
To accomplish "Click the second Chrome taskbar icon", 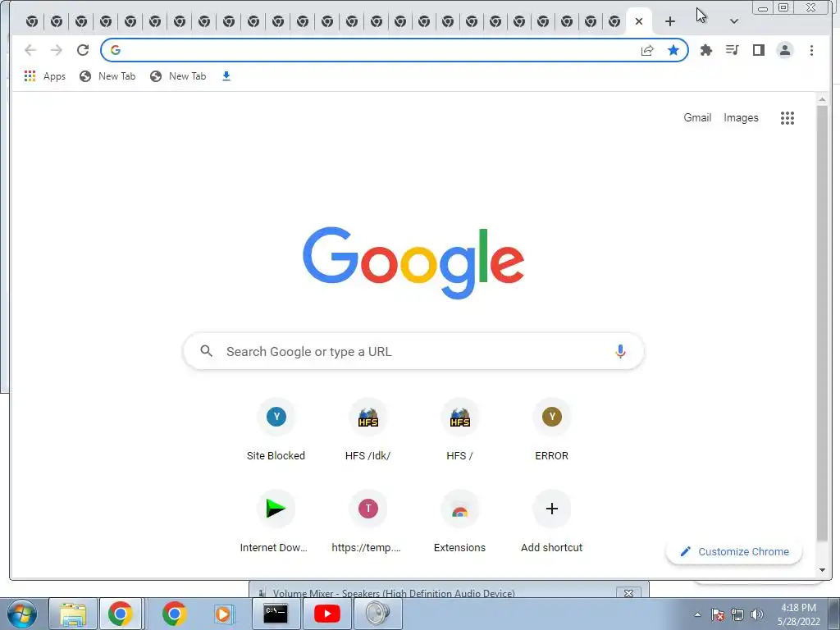I will tap(174, 614).
